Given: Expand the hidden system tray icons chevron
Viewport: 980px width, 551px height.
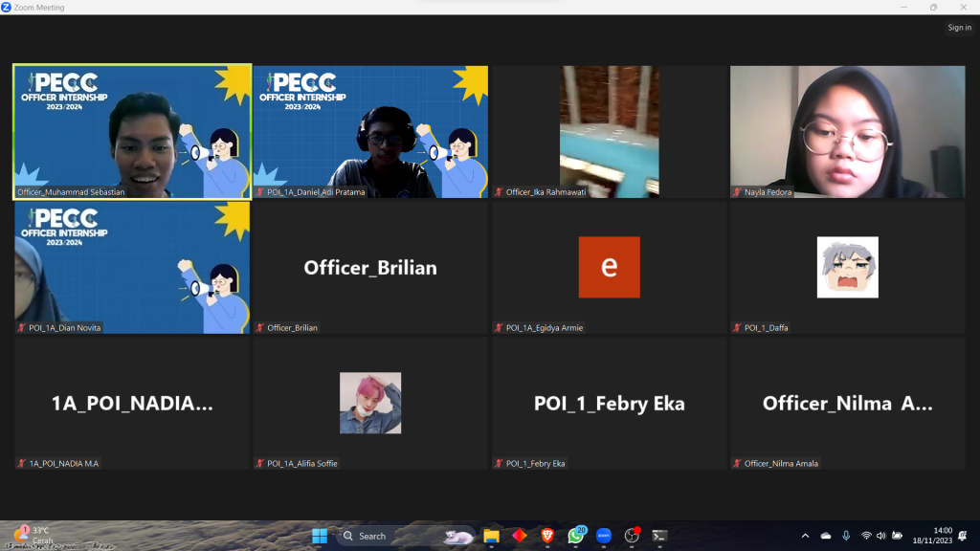Looking at the screenshot, I should (x=805, y=536).
